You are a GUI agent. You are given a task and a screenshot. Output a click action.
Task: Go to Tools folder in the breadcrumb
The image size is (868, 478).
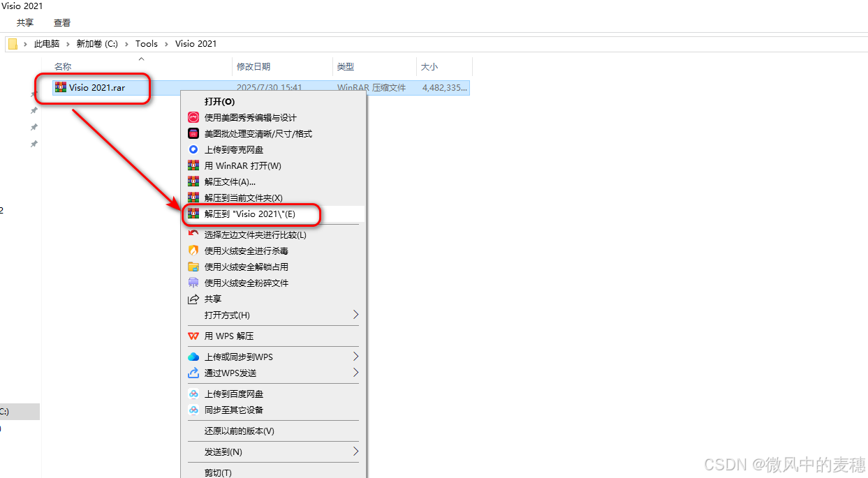point(147,43)
